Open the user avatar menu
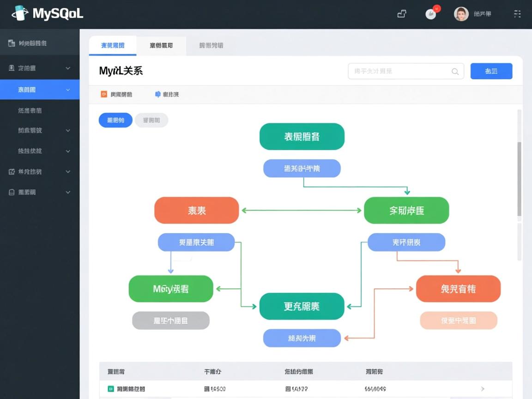The image size is (532, 399). (460, 14)
